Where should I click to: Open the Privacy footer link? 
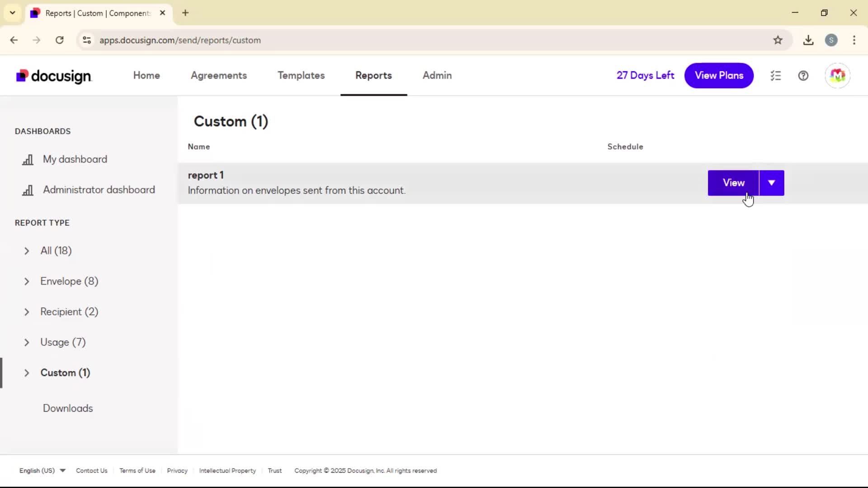tap(177, 470)
